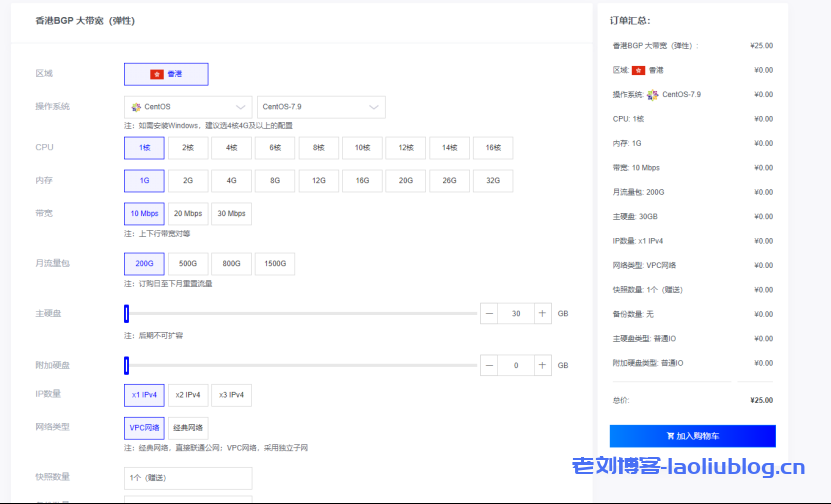Select 800G monthly traffic package
The width and height of the screenshot is (831, 504).
[x=232, y=263]
